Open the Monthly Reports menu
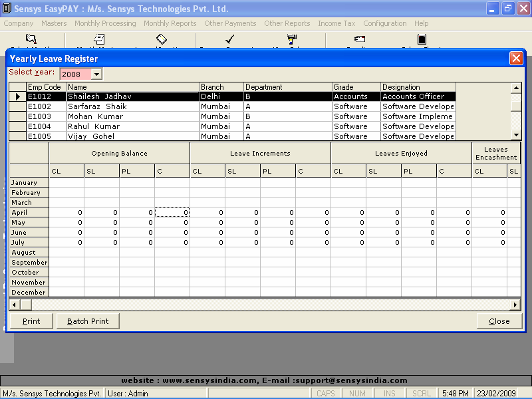 click(170, 23)
